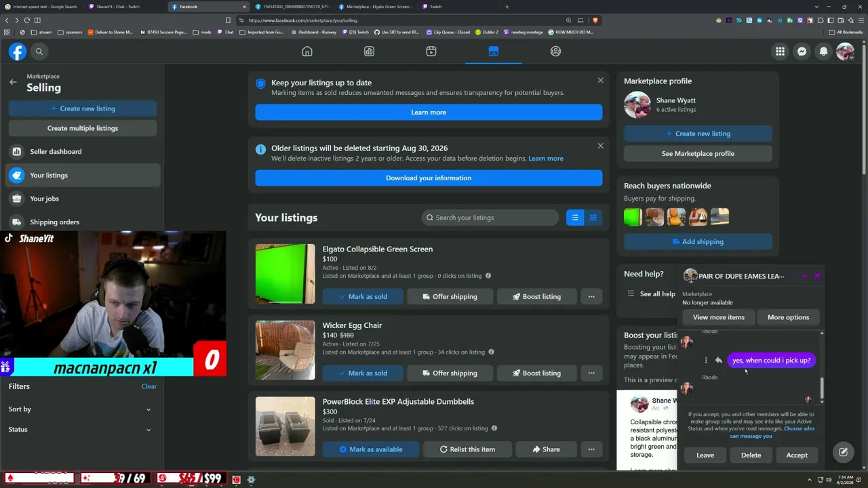Image resolution: width=868 pixels, height=488 pixels.
Task: Show info about Elgato listing clicks
Action: tap(488, 276)
